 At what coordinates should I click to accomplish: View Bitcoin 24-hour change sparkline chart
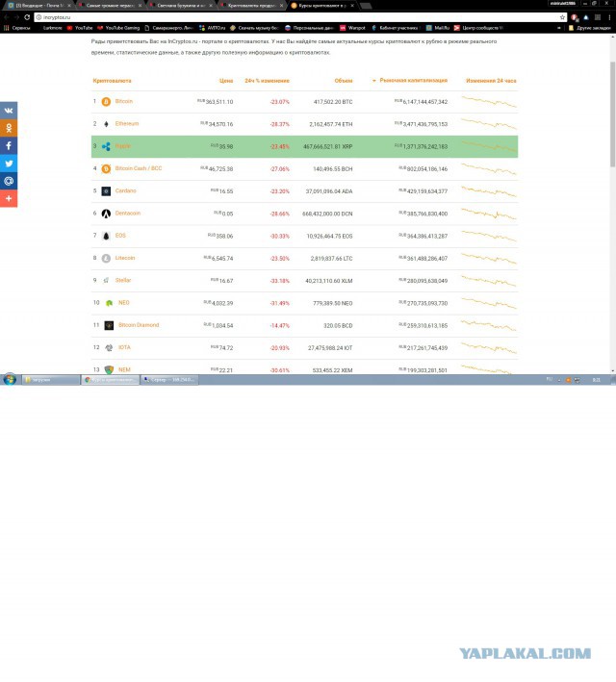coord(489,102)
